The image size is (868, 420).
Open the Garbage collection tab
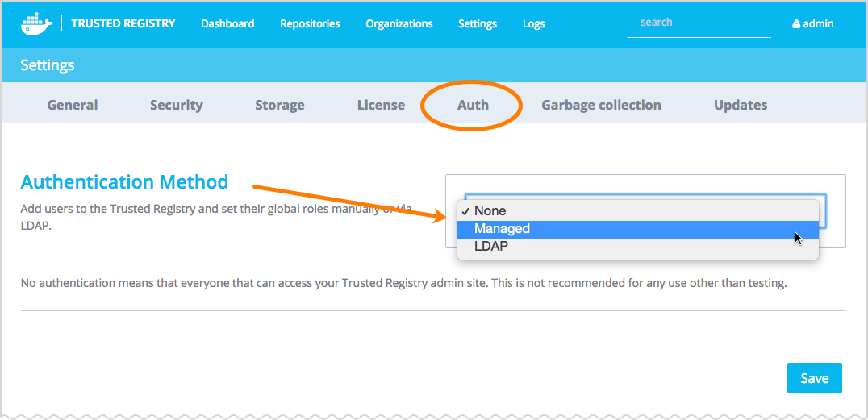click(601, 105)
